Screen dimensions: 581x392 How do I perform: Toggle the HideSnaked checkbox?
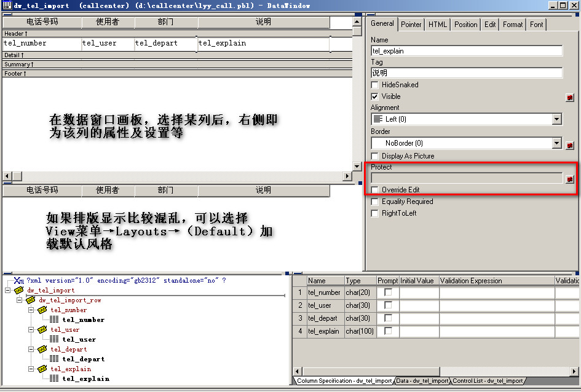click(x=374, y=85)
